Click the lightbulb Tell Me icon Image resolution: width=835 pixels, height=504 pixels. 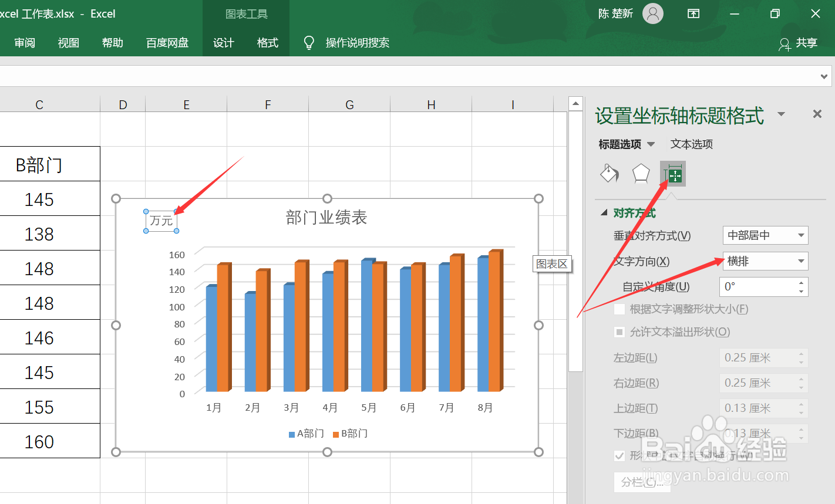click(309, 43)
